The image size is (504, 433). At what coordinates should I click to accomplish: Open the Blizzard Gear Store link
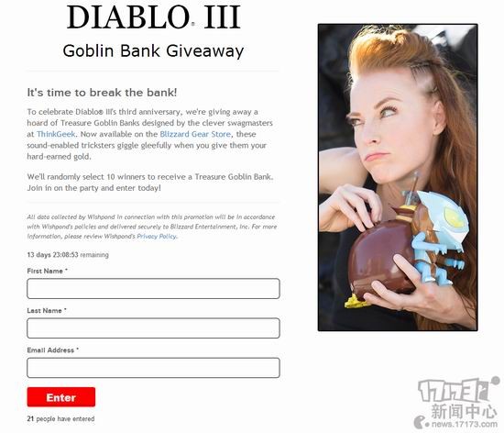point(195,134)
